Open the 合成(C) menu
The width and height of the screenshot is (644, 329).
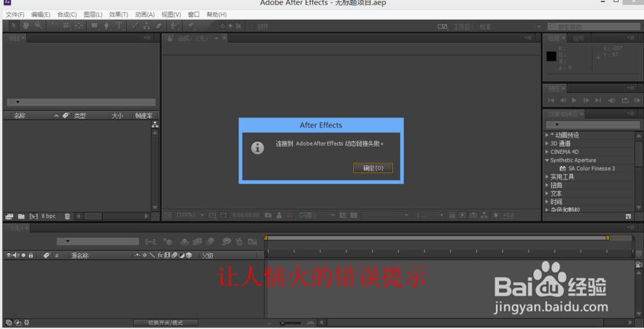pos(67,15)
